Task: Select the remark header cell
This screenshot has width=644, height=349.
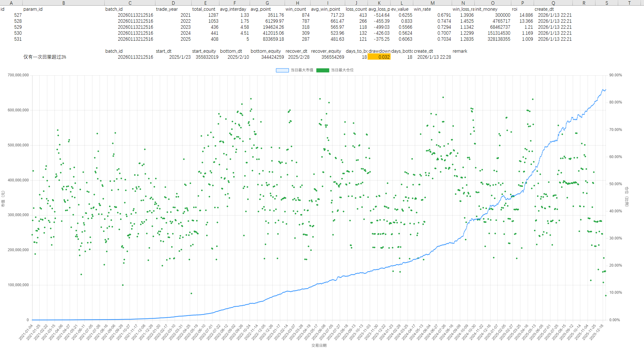Action: click(460, 51)
